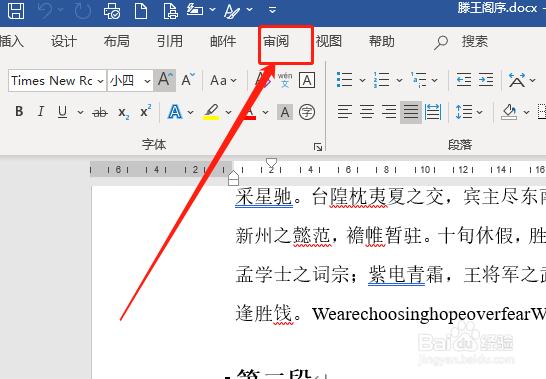The width and height of the screenshot is (546, 379).
Task: Apply the text effects blue A
Action: click(175, 112)
